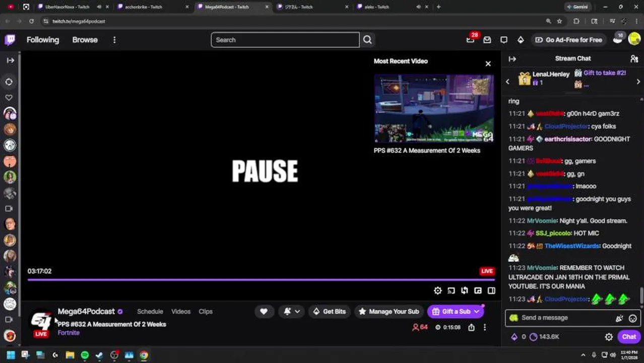The image size is (644, 363).
Task: Share the stream via share icon
Action: click(x=471, y=327)
